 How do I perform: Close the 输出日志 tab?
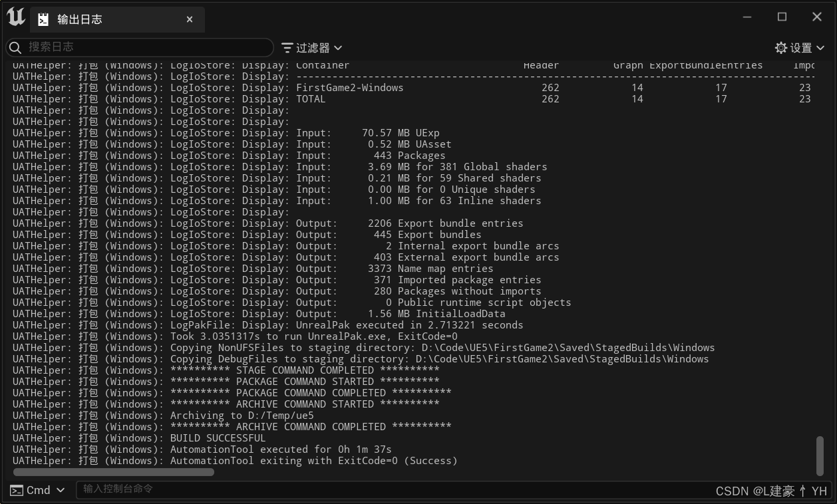coord(190,20)
